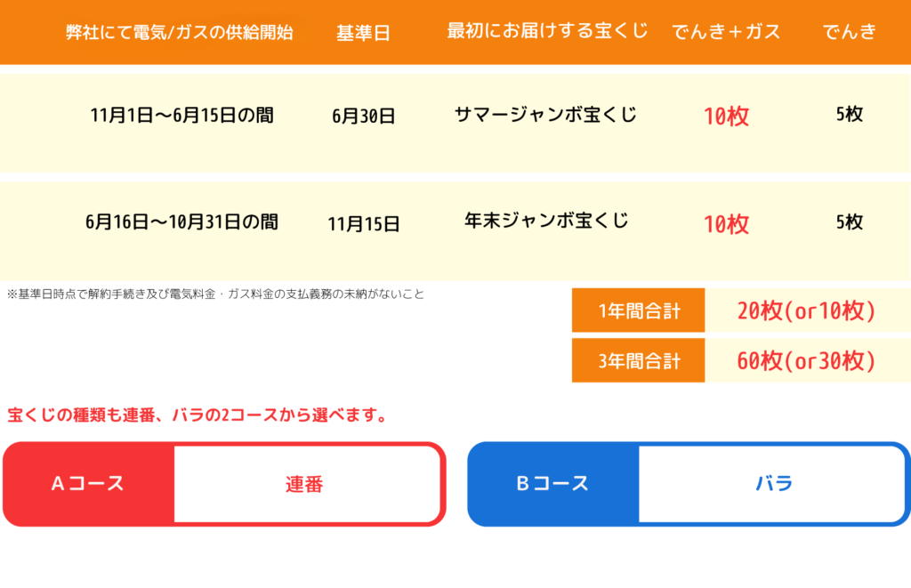Click the orange 1年間合計 label

[x=639, y=310]
